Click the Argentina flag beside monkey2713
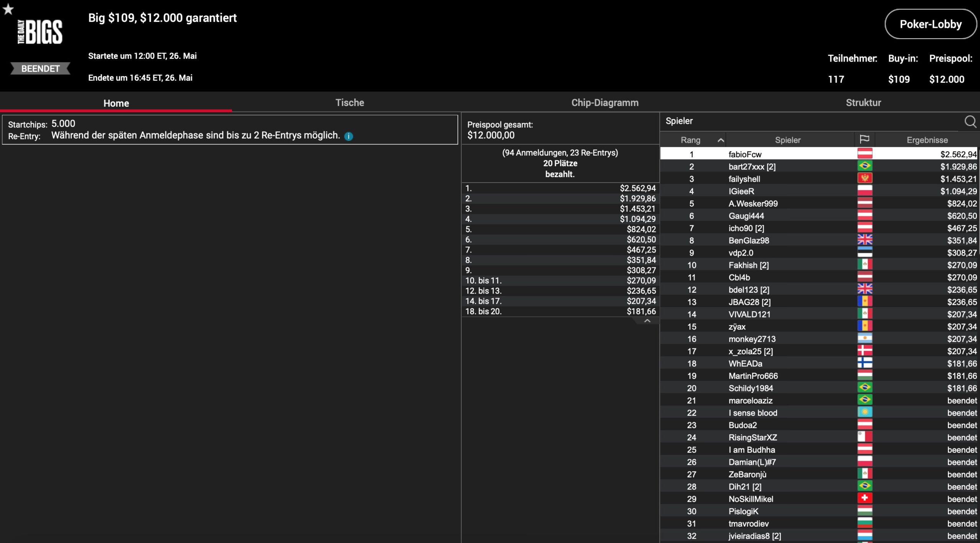This screenshot has height=543, width=980. click(x=864, y=339)
